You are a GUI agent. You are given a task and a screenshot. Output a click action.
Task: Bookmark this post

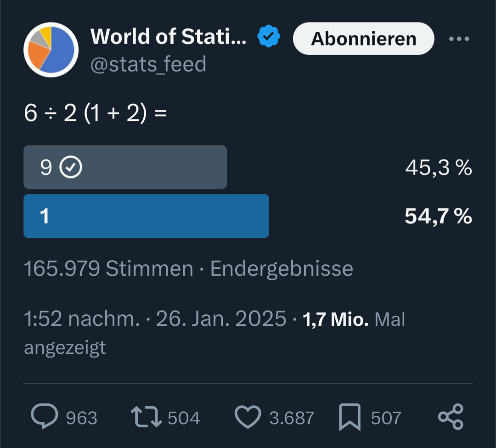tap(350, 417)
